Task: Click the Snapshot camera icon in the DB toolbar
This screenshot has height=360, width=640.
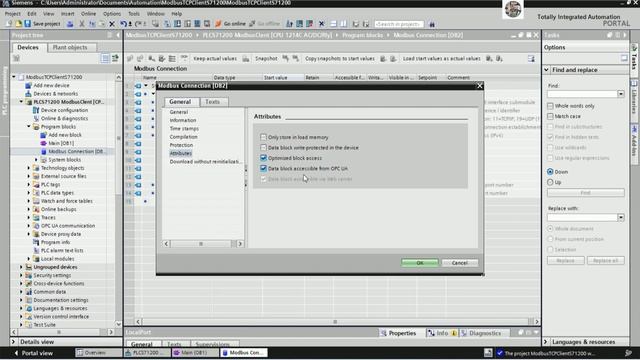Action: click(246, 59)
